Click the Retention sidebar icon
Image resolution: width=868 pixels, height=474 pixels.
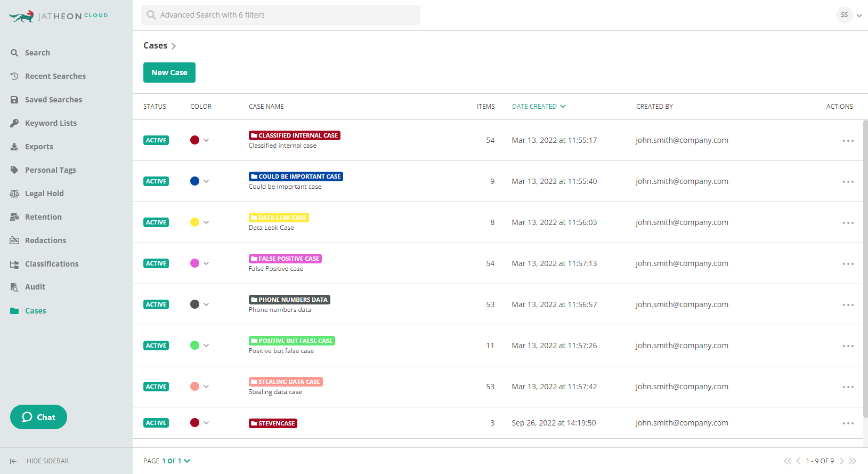(x=14, y=217)
